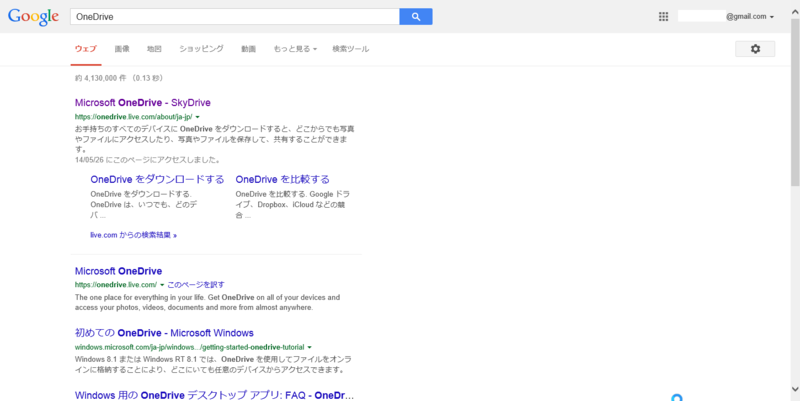Expand arrow next to https://onedrive.live.com/ URL
Screen dimensions: 800x401
(162, 285)
